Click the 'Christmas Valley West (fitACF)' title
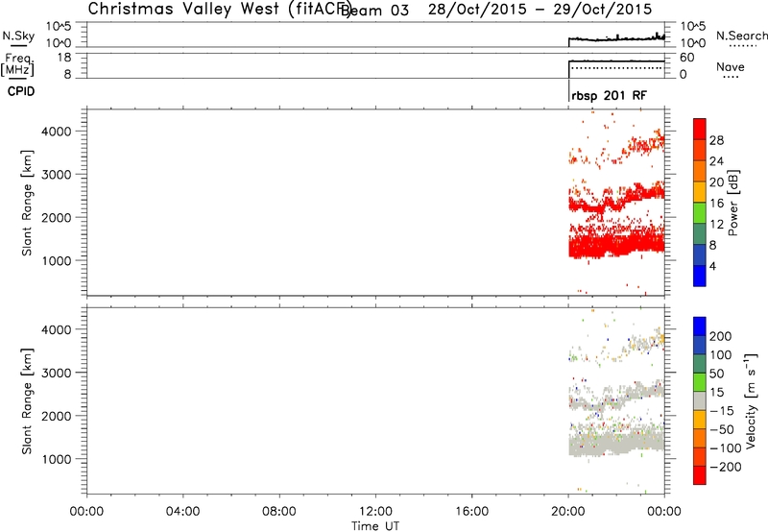Image resolution: width=768 pixels, height=532 pixels. 220,10
